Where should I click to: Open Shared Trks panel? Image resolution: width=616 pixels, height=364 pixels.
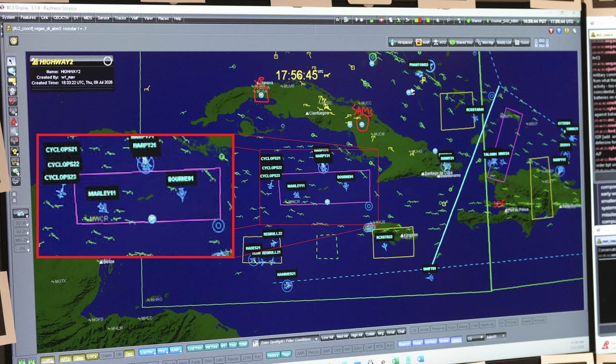tap(461, 42)
